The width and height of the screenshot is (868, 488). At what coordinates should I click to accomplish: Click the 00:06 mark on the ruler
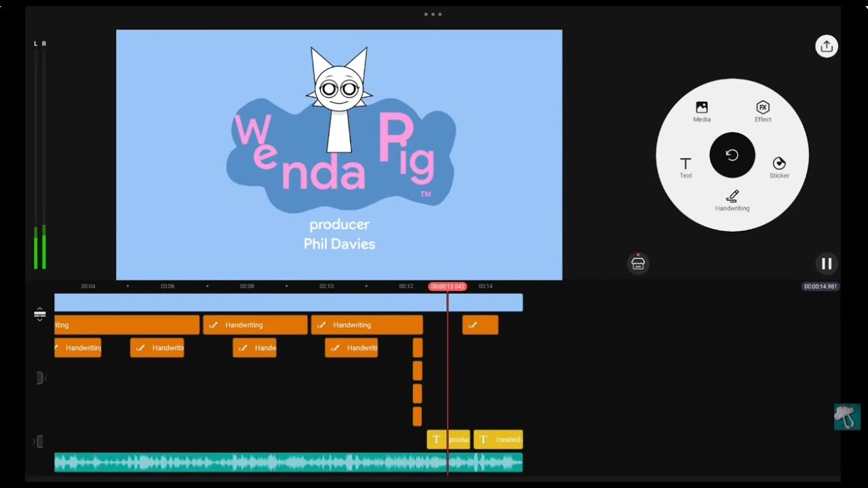pos(167,286)
